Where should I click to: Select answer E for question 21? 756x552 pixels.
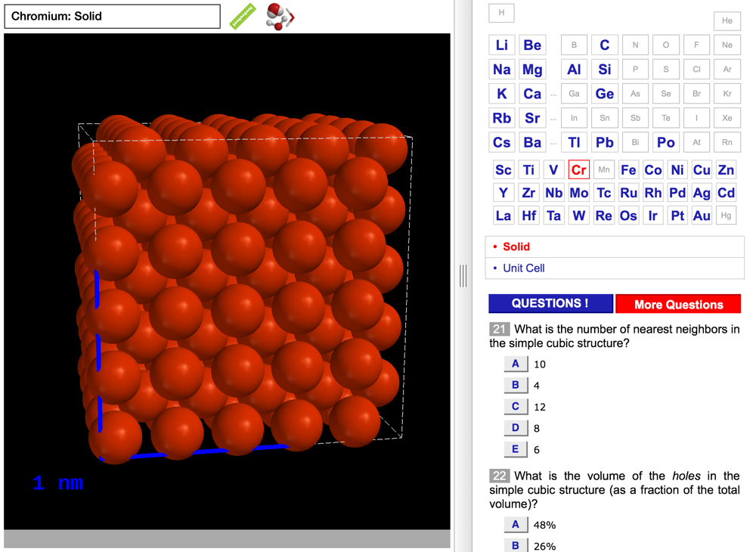516,449
